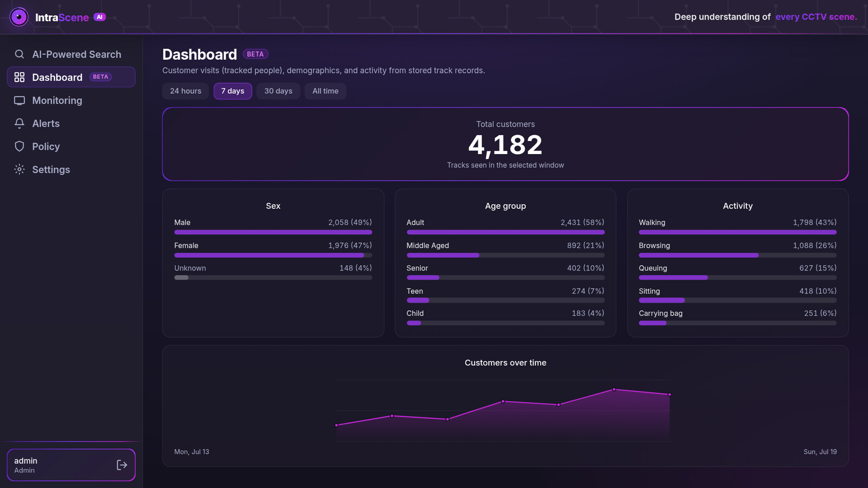Click the Queuing activity progress bar
This screenshot has height=488, width=868.
(x=738, y=278)
